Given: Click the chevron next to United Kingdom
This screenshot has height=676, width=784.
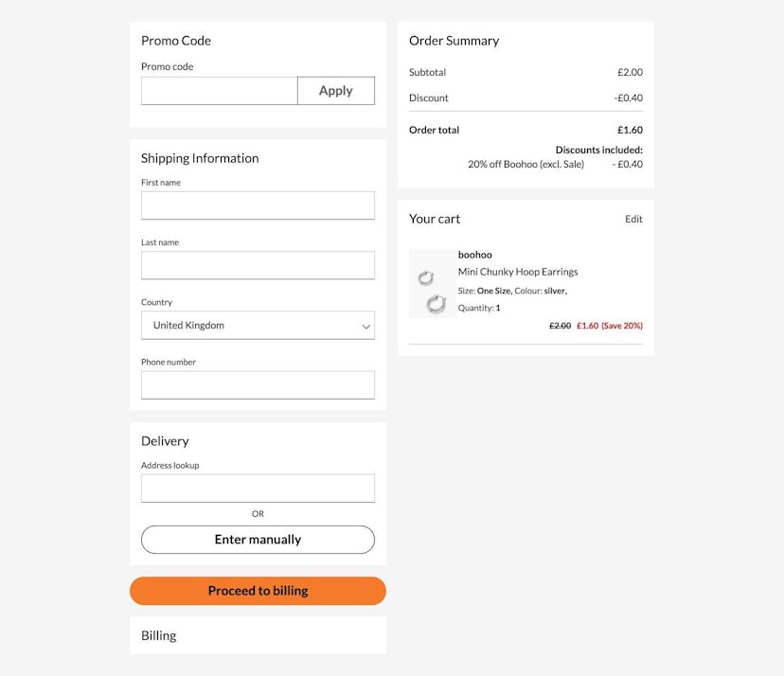Looking at the screenshot, I should click(365, 325).
